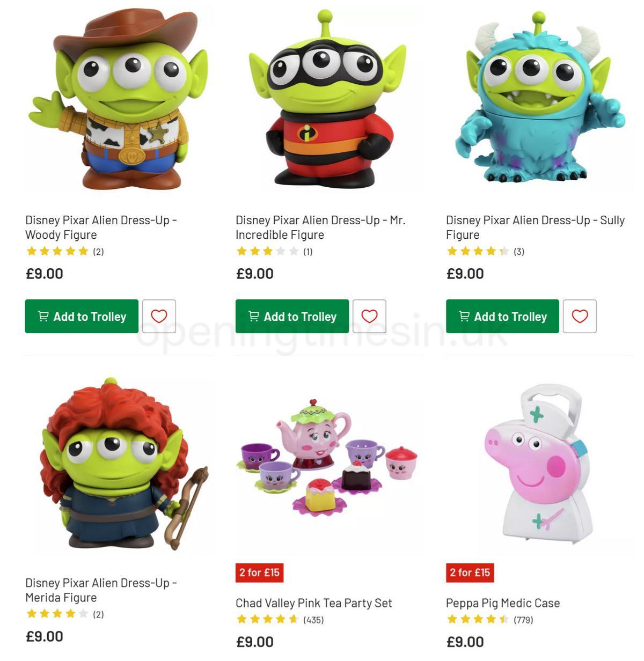Click the 2 for £15 badge on the Tea Party Set
644x661 pixels.
(260, 572)
